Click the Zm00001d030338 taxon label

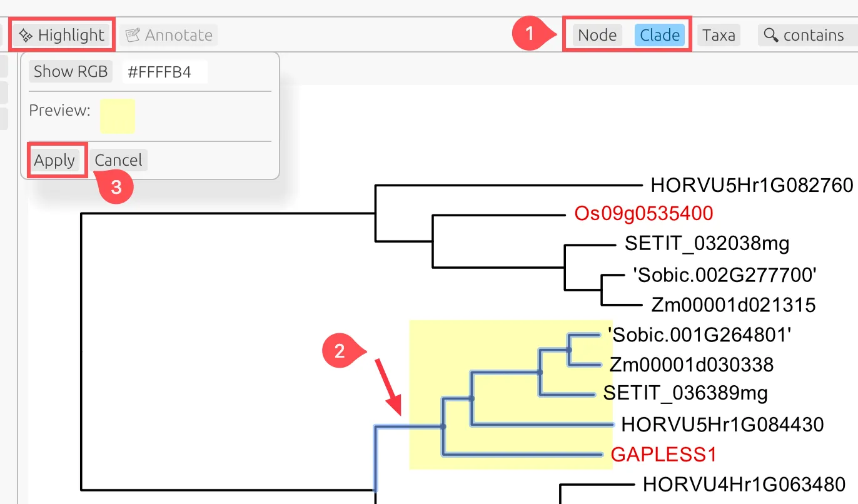(x=691, y=364)
